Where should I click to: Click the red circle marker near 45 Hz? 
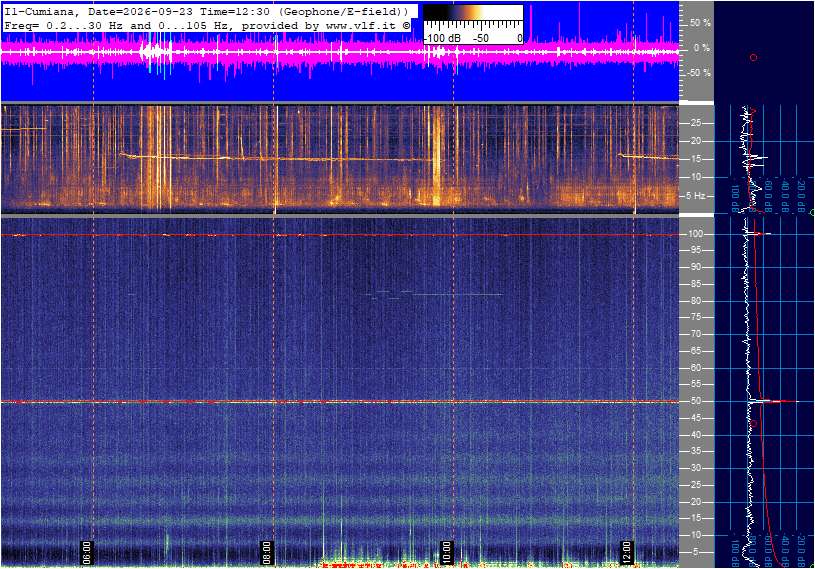pos(753,424)
